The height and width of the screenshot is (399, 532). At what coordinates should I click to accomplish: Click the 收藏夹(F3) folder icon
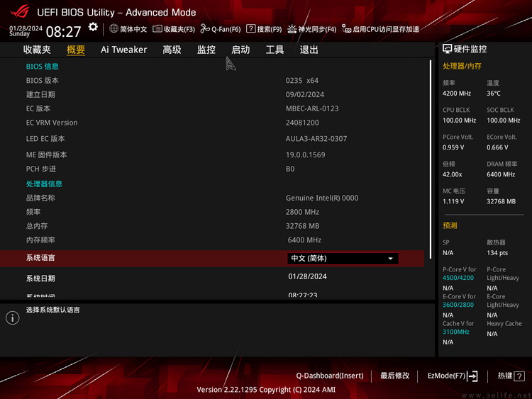(x=157, y=29)
